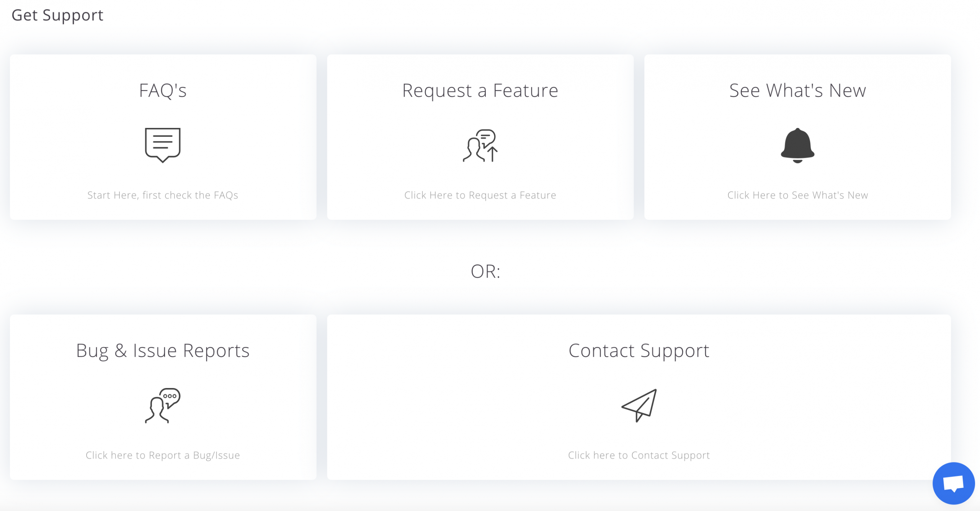This screenshot has width=980, height=511.
Task: Click 'Start Here, first check the FAQs'
Action: tap(163, 195)
